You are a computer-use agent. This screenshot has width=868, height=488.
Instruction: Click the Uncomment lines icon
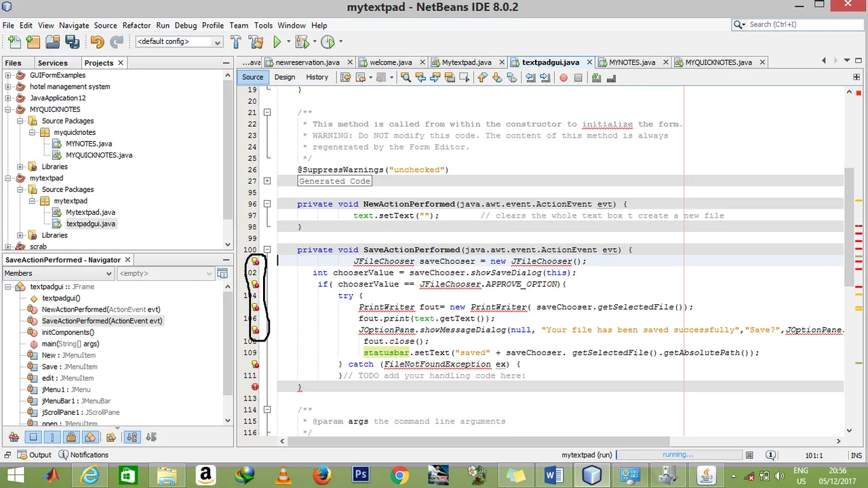611,77
